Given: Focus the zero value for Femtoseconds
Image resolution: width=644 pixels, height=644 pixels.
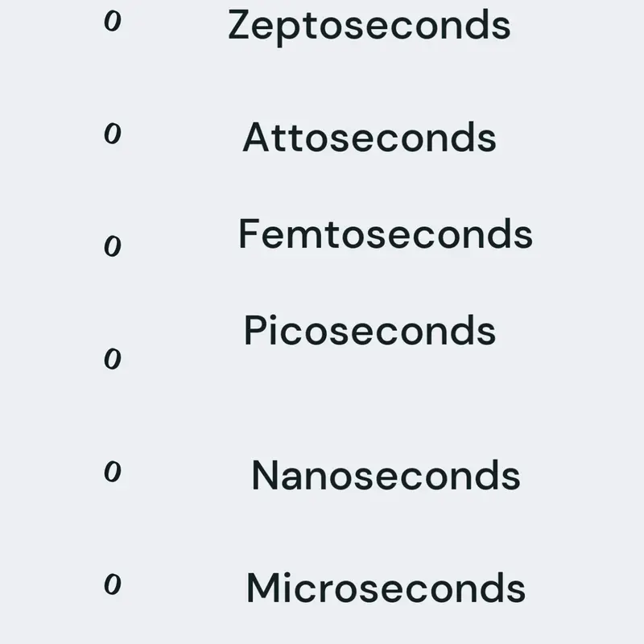Looking at the screenshot, I should point(113,246).
